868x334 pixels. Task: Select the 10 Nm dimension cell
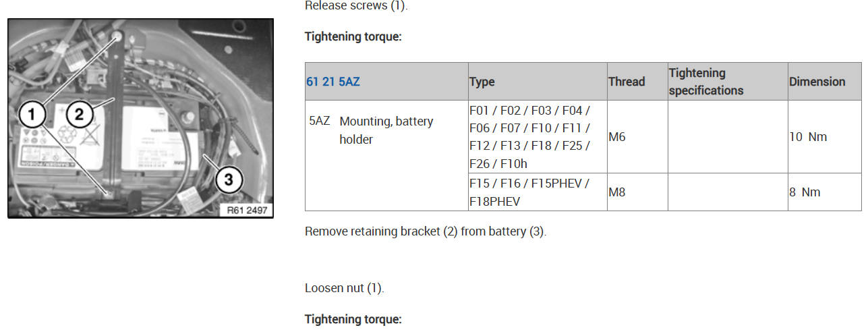808,137
